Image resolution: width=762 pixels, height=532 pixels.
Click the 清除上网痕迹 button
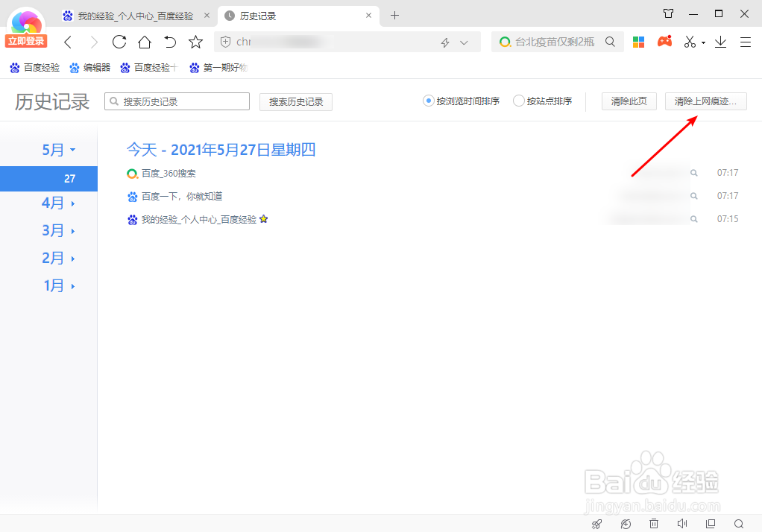click(x=705, y=101)
